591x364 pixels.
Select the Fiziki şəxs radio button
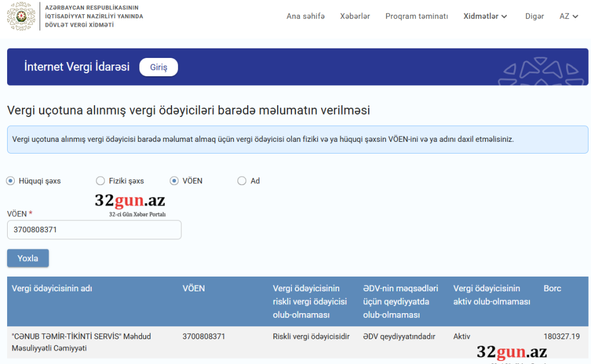(x=100, y=180)
